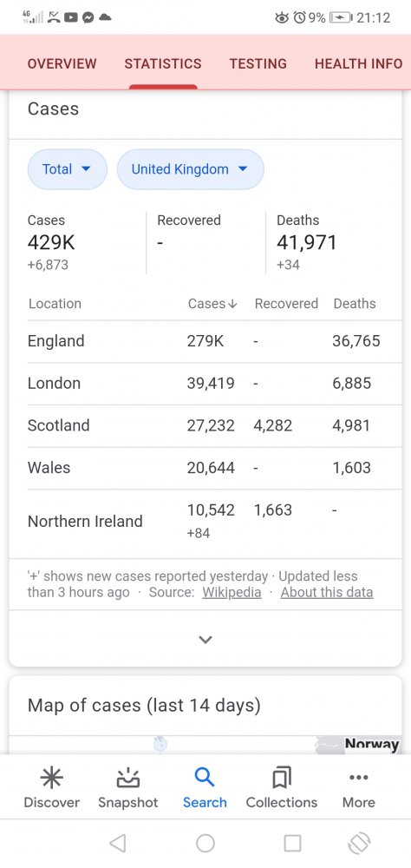
Task: Open recent apps square button
Action: (x=292, y=843)
